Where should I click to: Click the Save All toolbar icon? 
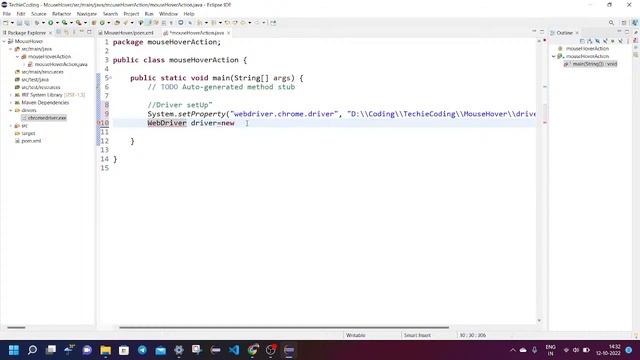(x=27, y=23)
